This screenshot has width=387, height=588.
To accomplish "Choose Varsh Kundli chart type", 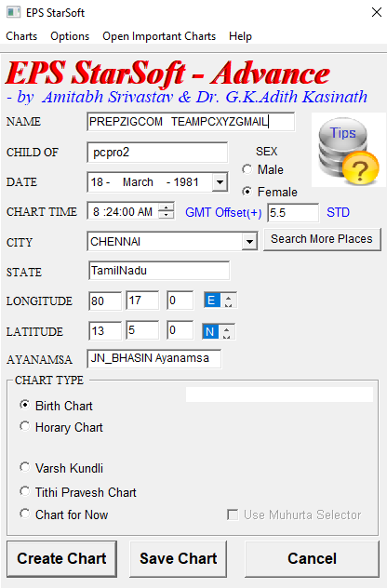I will [61, 468].
